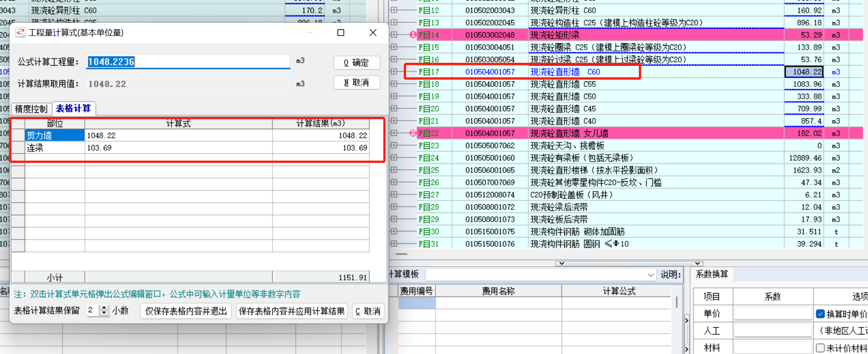This screenshot has width=868, height=354.
Task: Click the fee table vertical scrollbar
Action: pyautogui.click(x=677, y=302)
